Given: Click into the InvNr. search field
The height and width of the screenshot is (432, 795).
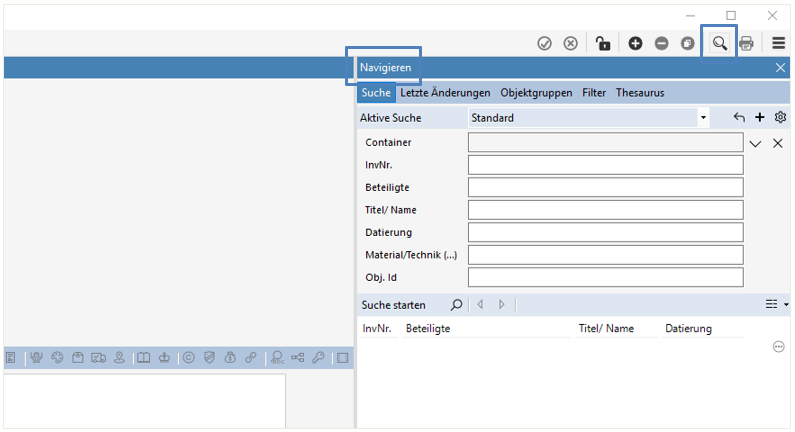Looking at the screenshot, I should point(605,165).
